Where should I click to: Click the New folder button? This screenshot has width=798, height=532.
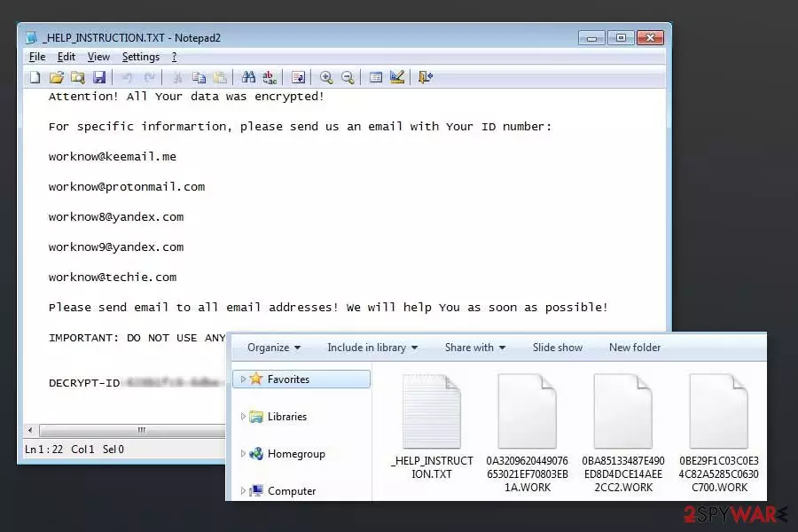click(635, 348)
